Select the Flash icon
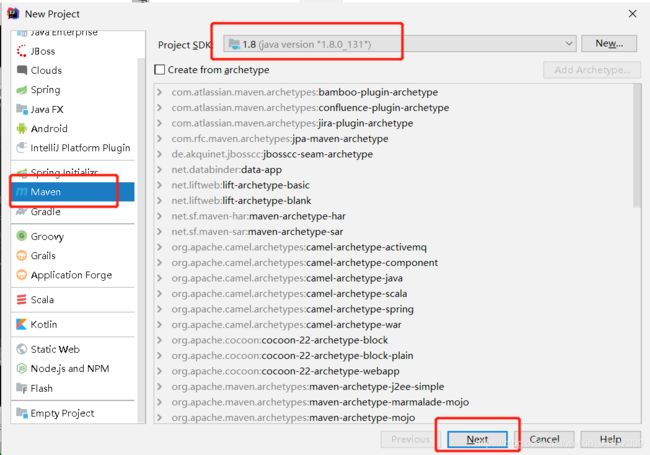This screenshot has height=455, width=650. [x=22, y=388]
